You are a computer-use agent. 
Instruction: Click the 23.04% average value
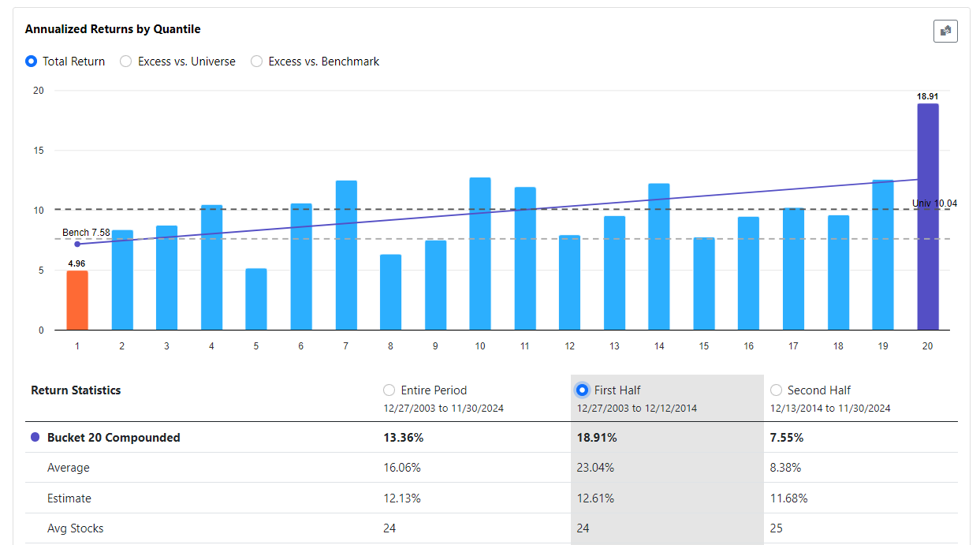coord(596,468)
